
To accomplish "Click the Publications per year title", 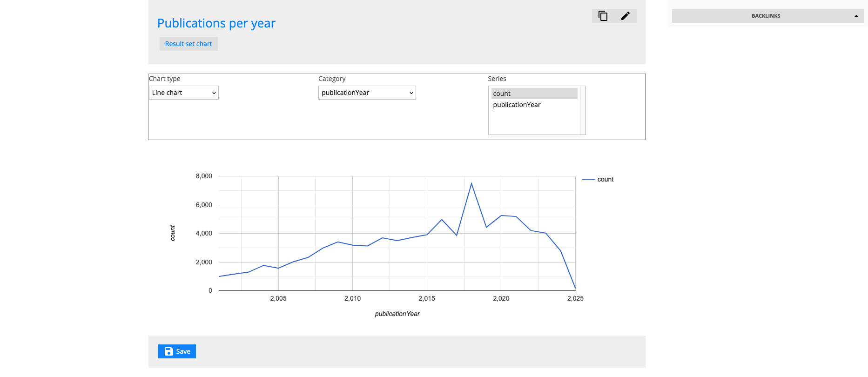I will [216, 23].
